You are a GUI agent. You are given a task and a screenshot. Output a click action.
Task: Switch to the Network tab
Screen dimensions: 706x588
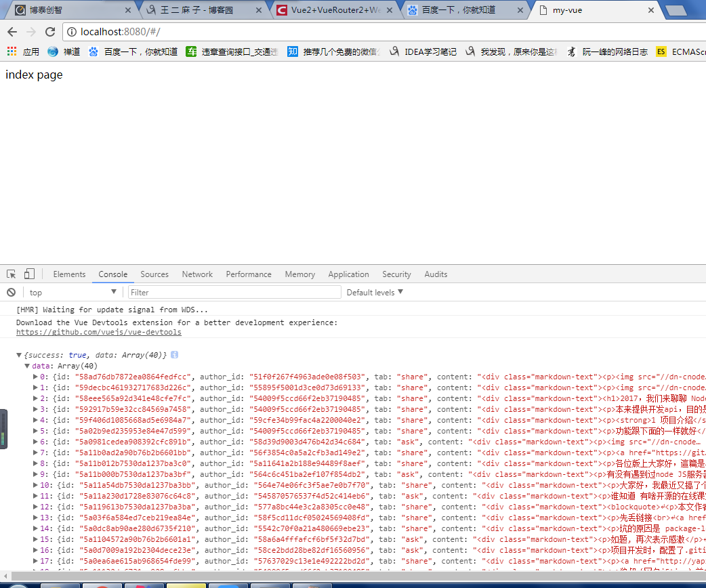point(197,274)
